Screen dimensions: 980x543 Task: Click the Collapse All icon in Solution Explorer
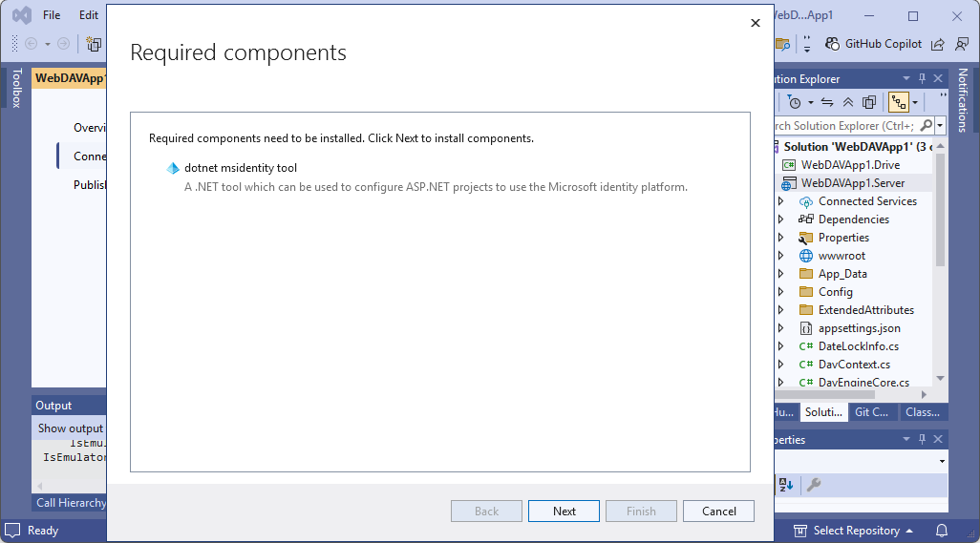[847, 102]
